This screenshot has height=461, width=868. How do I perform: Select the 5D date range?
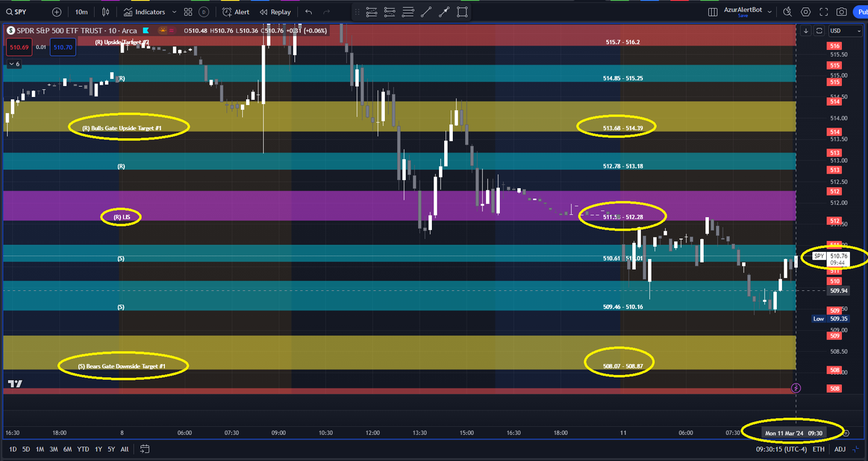coord(26,449)
